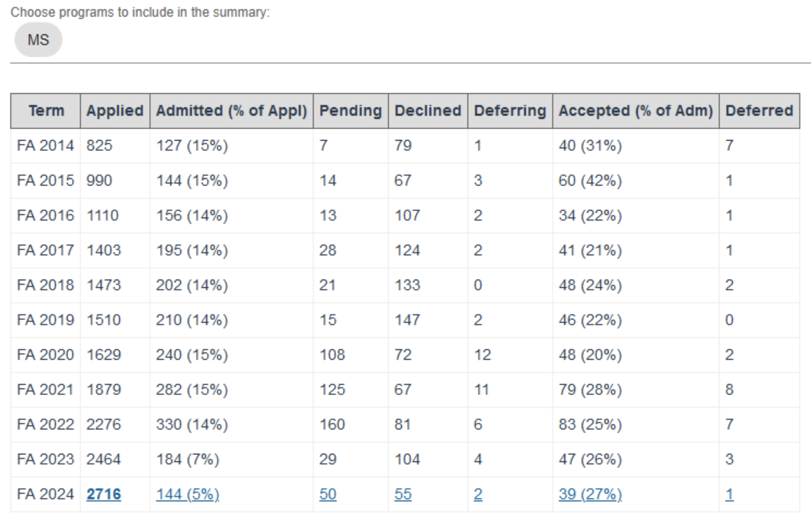
Task: Click the 144 (5%) admitted link
Action: (187, 494)
